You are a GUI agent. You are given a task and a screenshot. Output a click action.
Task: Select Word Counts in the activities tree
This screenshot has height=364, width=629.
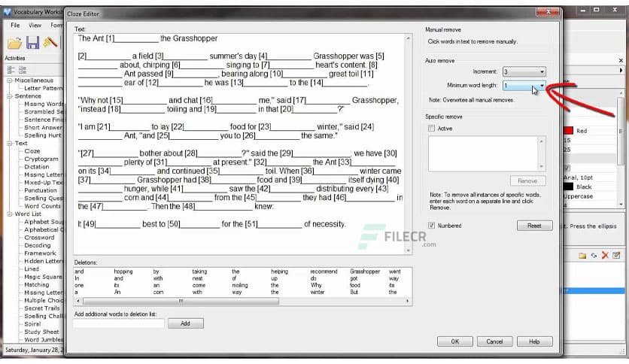coord(43,206)
